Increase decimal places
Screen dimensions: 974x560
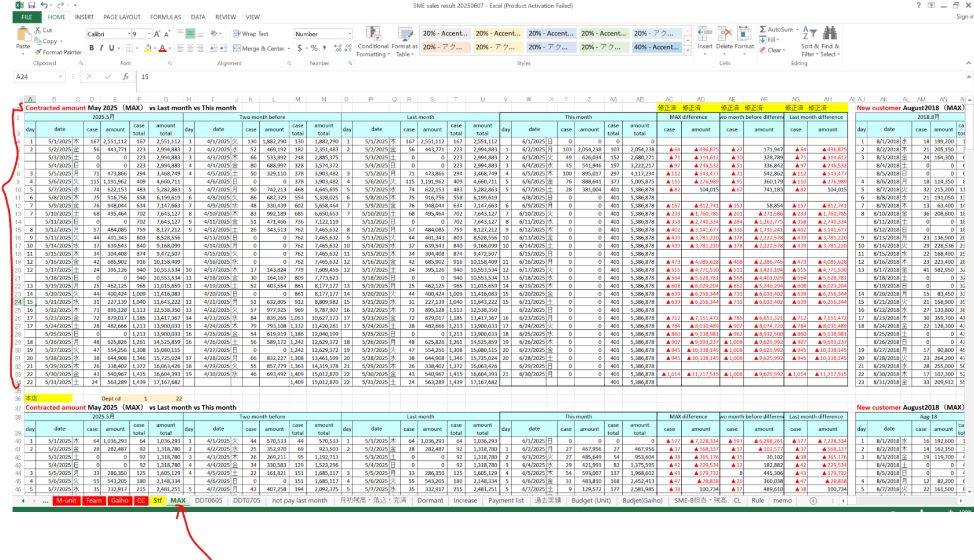tap(338, 48)
